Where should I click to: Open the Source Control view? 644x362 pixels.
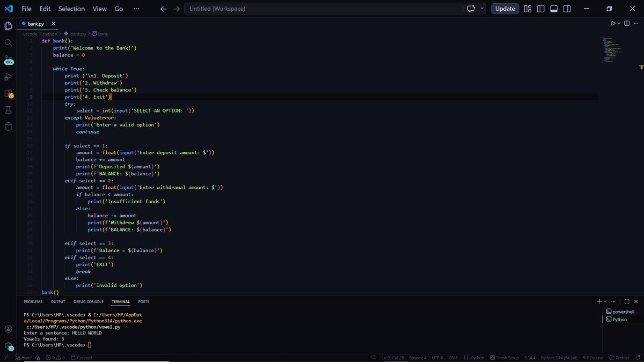(x=8, y=59)
